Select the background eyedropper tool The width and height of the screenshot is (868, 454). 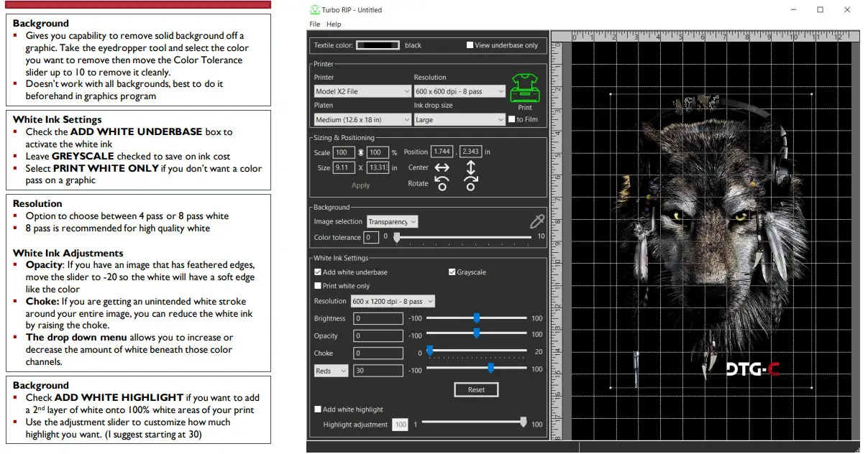pos(536,221)
